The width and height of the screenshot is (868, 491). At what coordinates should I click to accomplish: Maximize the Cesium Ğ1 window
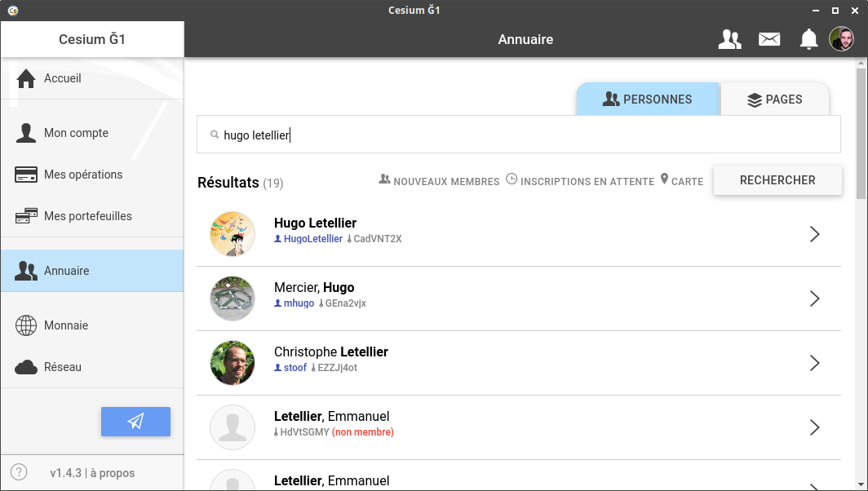pos(835,10)
